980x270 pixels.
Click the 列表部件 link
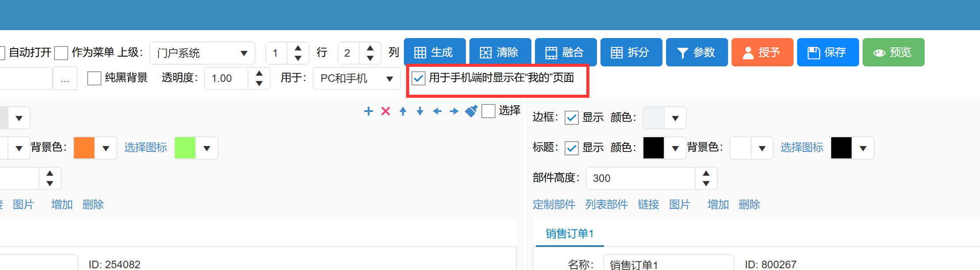[606, 204]
